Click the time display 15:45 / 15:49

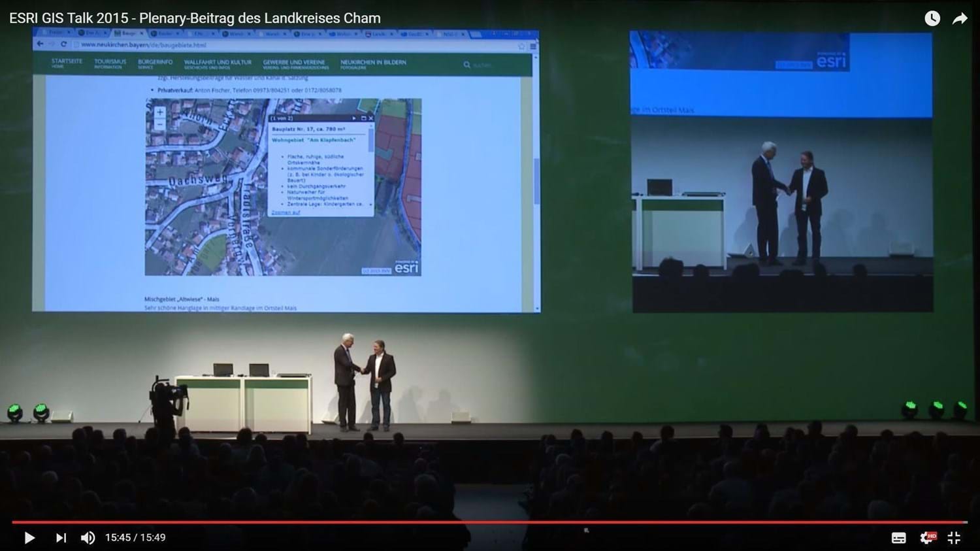click(x=135, y=538)
